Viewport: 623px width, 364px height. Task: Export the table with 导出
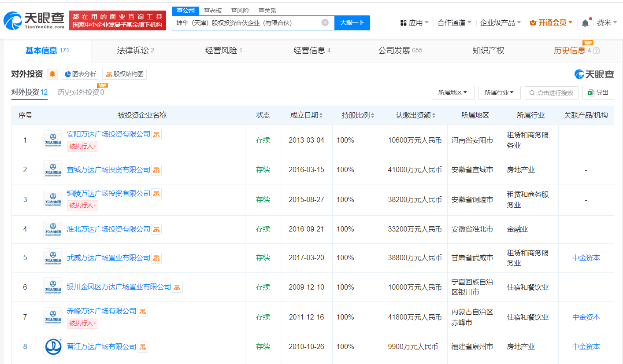pos(598,92)
